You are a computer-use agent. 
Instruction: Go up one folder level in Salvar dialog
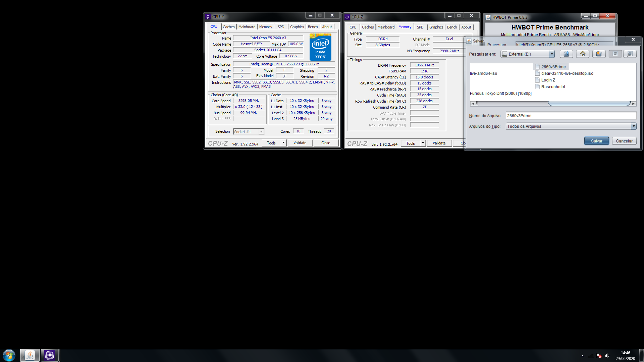click(566, 54)
